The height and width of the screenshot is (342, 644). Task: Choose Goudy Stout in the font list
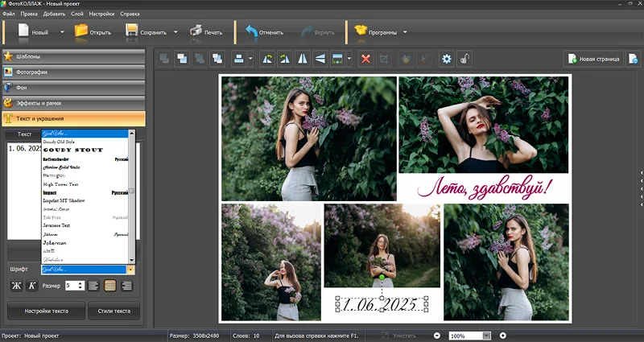(85, 150)
